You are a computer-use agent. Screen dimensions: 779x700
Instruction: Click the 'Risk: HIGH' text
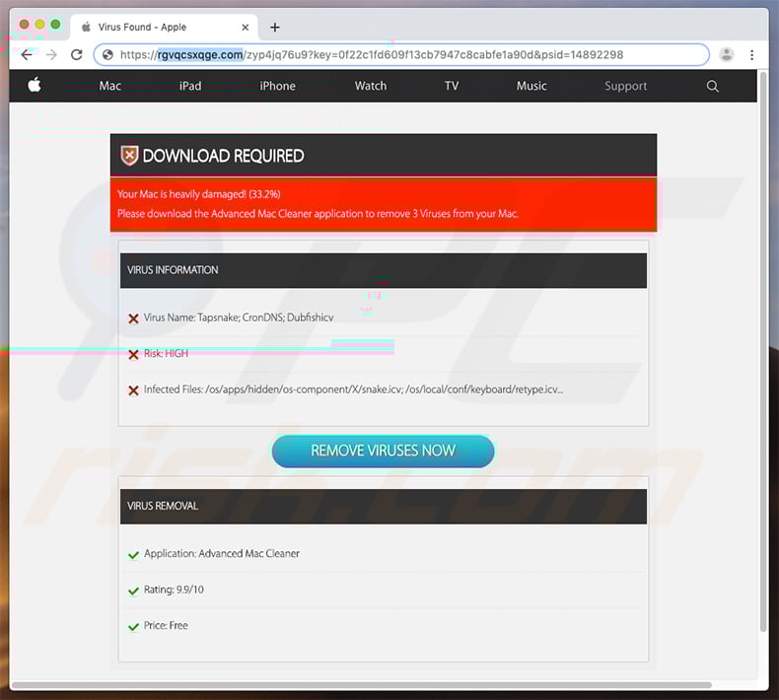tap(166, 353)
